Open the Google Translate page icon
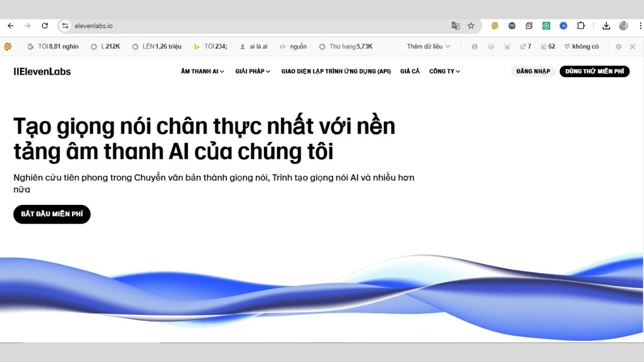The height and width of the screenshot is (362, 644). pyautogui.click(x=456, y=26)
